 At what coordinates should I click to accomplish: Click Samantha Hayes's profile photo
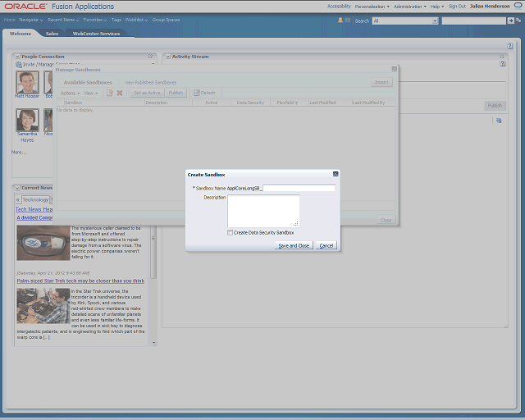tap(27, 120)
